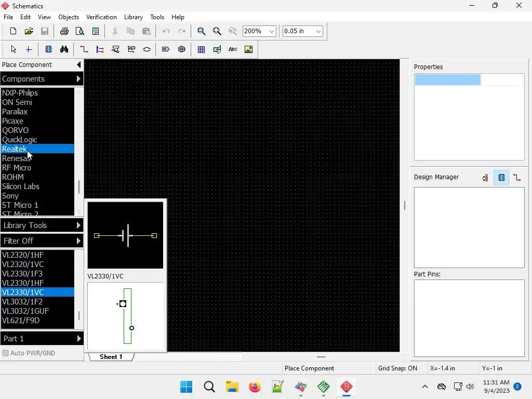Select the Place Bus tool

point(100,49)
